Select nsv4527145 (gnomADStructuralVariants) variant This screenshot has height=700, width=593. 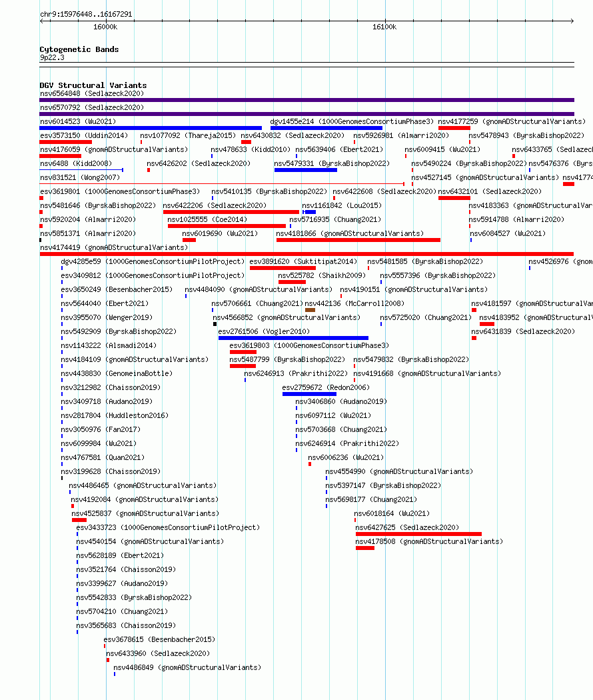point(412,184)
